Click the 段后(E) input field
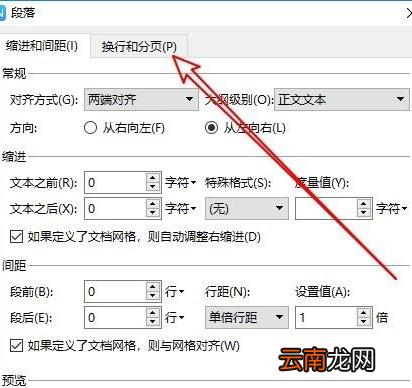This screenshot has height=388, width=412. pos(115,317)
